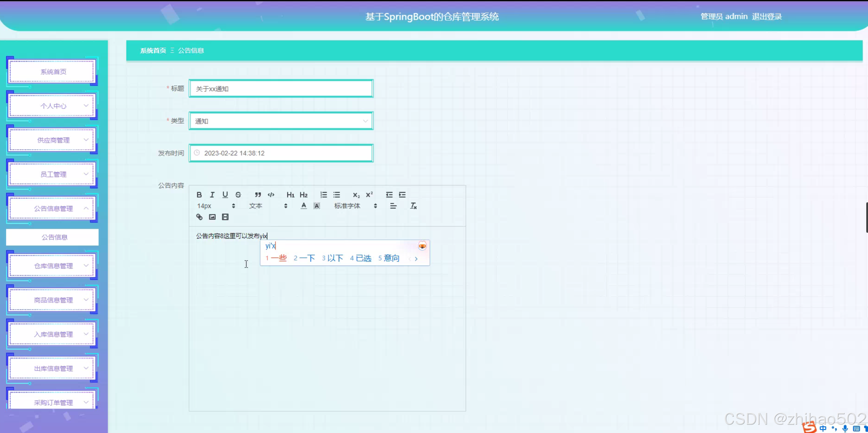Toggle italic formatting in editor toolbar

click(x=212, y=195)
